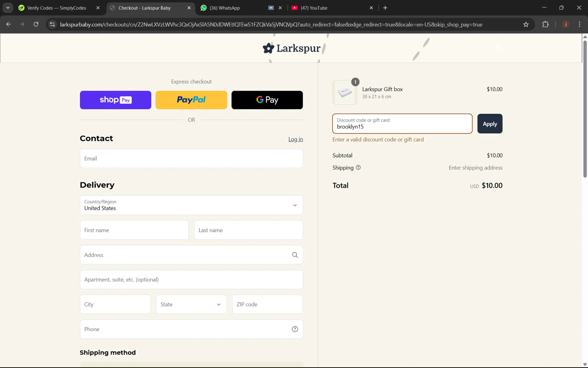Focus the Phone input field

pos(191,329)
